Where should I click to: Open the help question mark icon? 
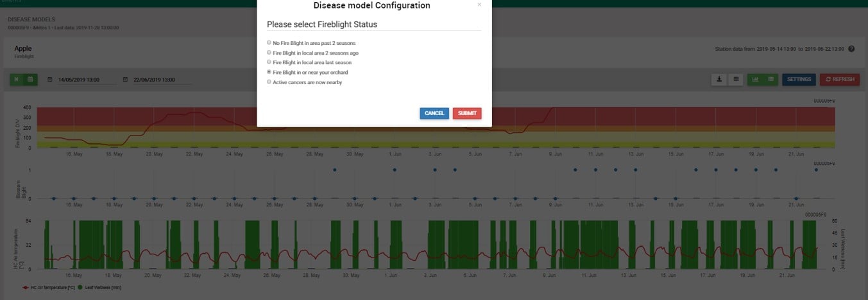tap(851, 49)
